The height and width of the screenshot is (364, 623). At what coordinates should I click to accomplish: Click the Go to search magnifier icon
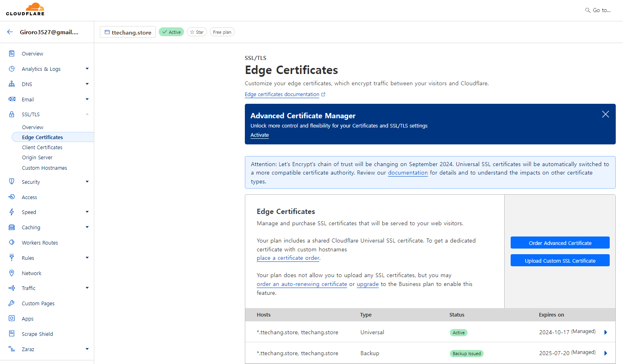pos(588,10)
